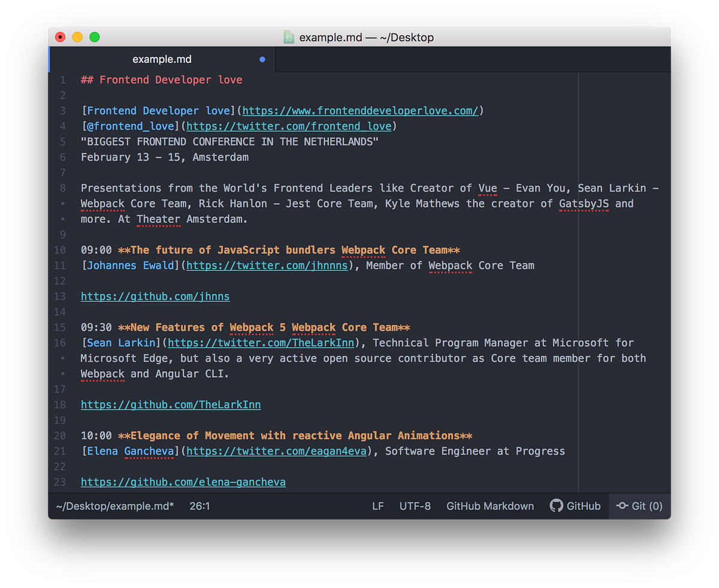Click the twitter.com/jhnnns hyperlink
Image resolution: width=719 pixels, height=588 pixels.
click(x=267, y=265)
